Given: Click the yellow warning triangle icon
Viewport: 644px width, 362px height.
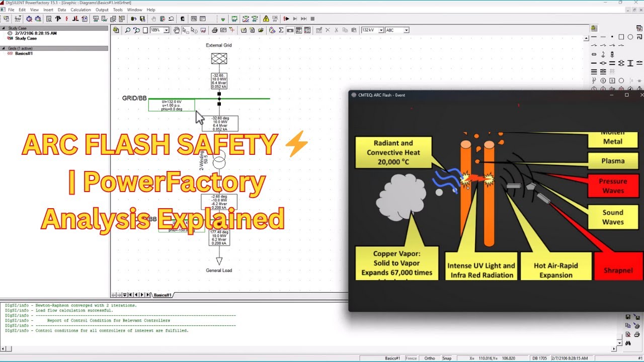Looking at the screenshot, I should [266, 19].
